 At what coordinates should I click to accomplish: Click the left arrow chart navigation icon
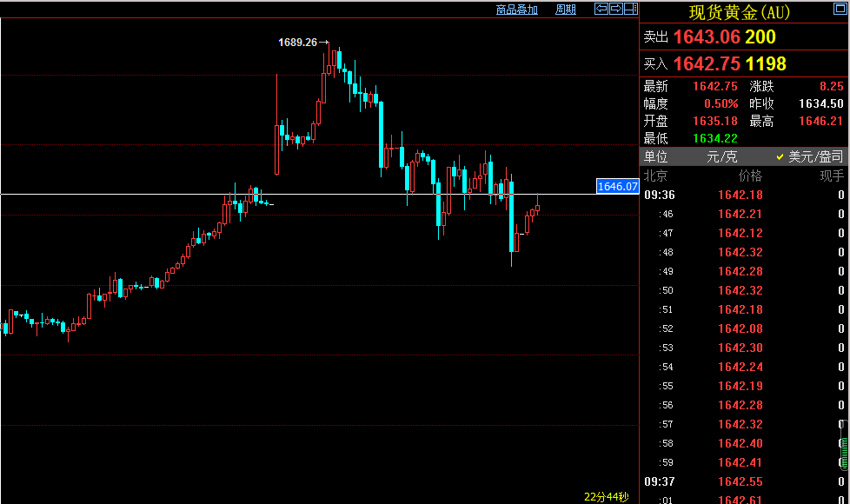click(x=601, y=9)
